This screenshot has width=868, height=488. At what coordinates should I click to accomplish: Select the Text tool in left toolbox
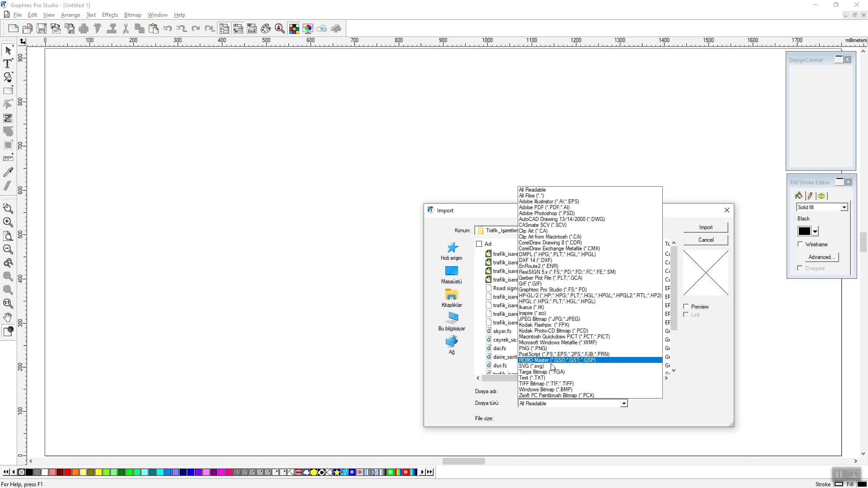tap(8, 64)
